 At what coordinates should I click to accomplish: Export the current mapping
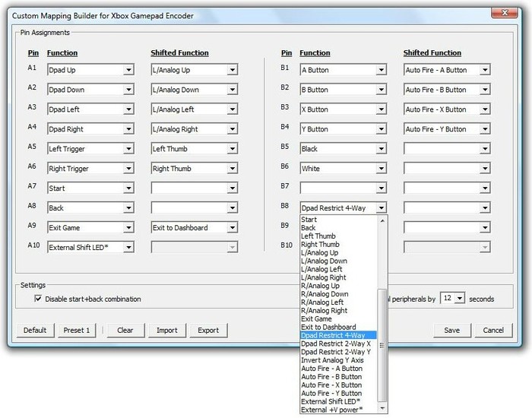click(208, 330)
